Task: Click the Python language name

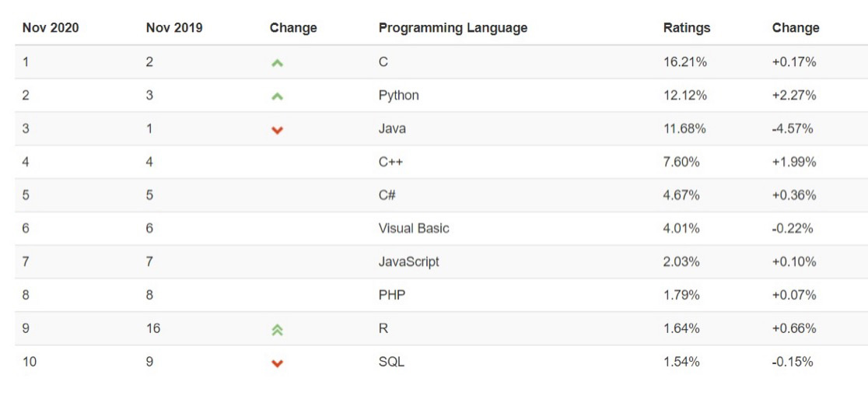Action: (398, 95)
